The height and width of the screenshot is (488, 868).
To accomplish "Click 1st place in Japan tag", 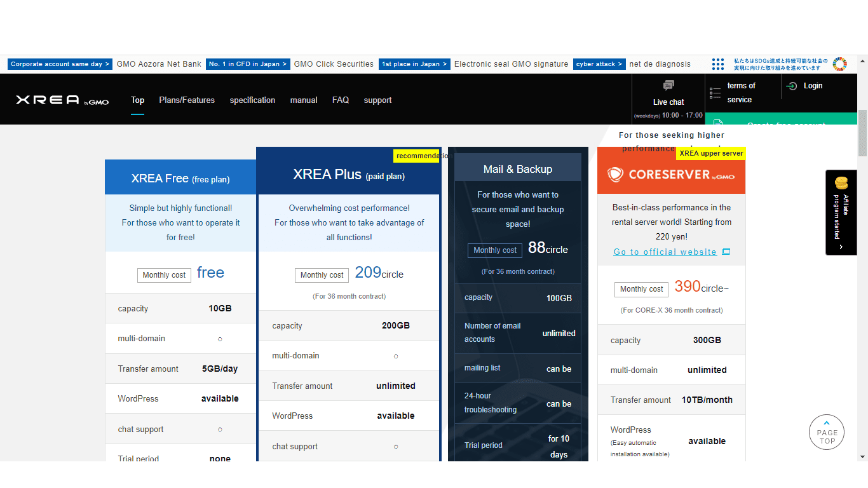I will tap(414, 64).
